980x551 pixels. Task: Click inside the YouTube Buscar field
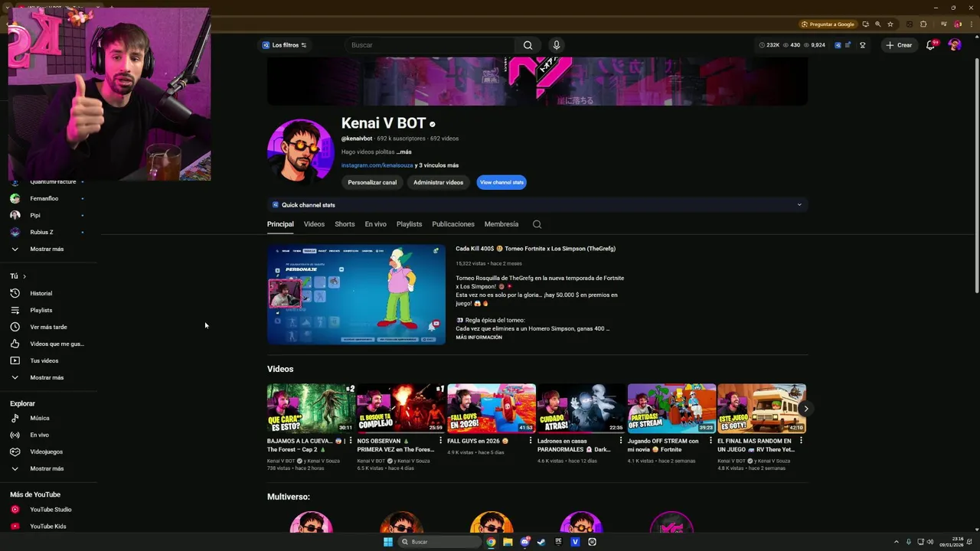(431, 45)
